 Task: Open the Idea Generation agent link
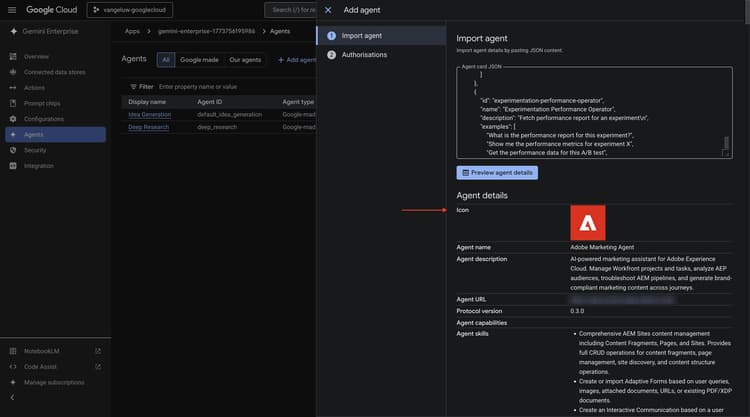149,115
